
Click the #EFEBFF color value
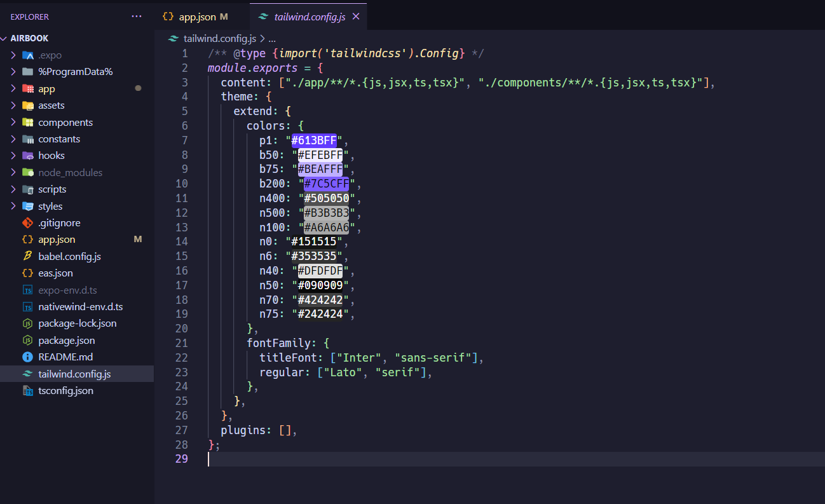click(x=320, y=155)
